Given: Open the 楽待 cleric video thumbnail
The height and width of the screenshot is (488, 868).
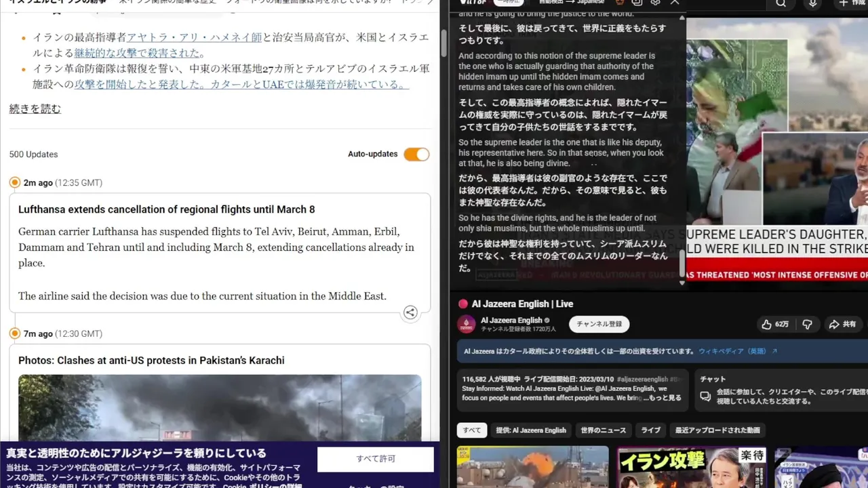Looking at the screenshot, I should pyautogui.click(x=821, y=466).
